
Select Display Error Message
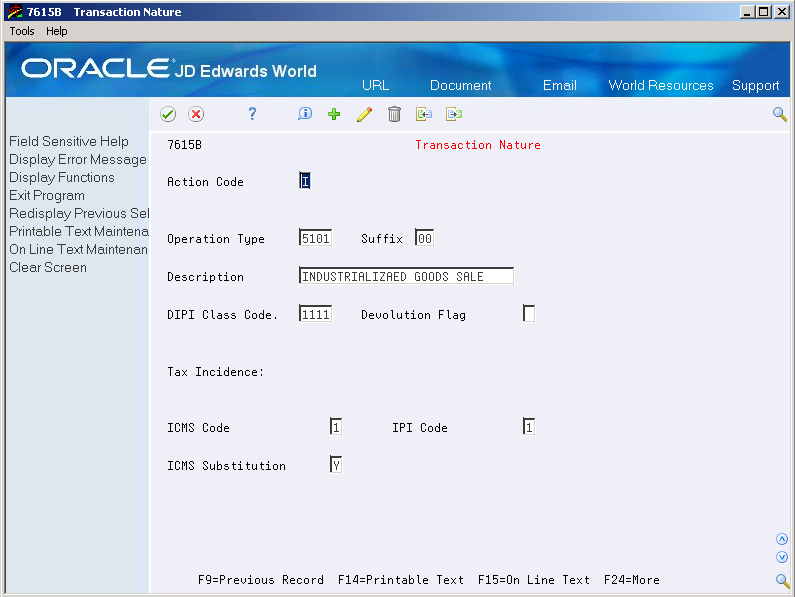point(78,160)
